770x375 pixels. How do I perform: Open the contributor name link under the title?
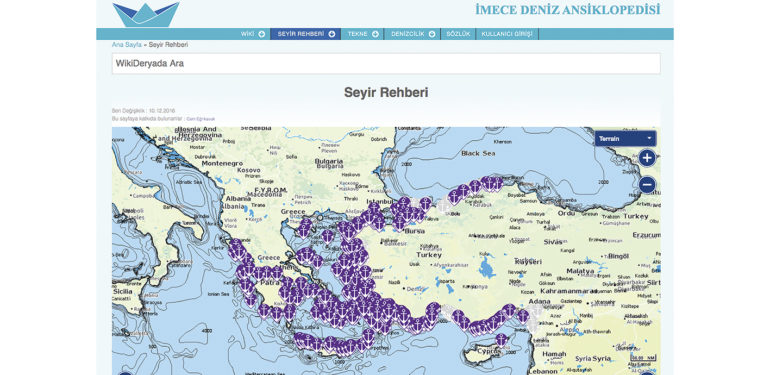201,119
